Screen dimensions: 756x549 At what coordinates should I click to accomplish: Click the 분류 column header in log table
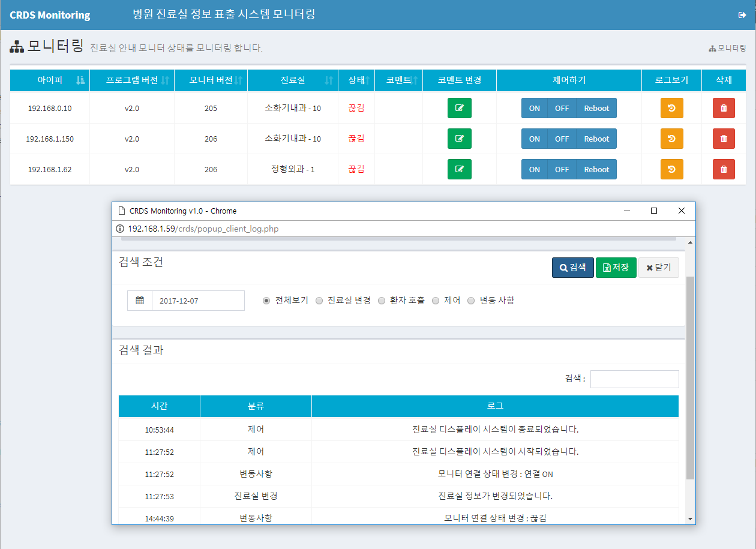[x=256, y=406]
